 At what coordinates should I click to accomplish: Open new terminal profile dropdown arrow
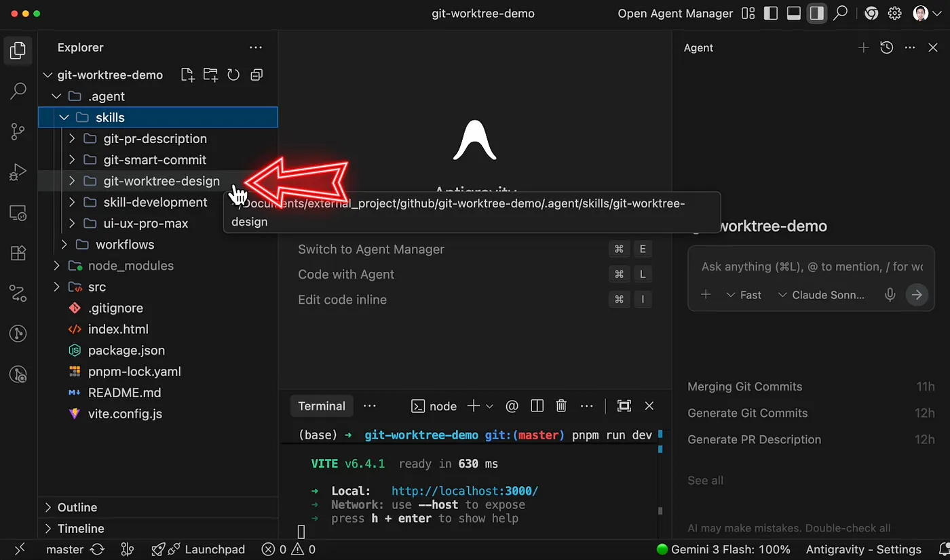click(489, 406)
